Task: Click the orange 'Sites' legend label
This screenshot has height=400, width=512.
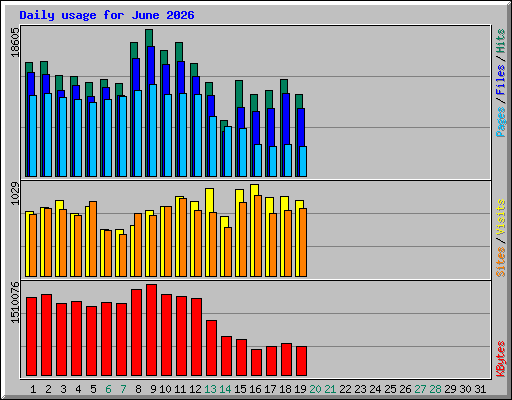Action: pos(501,262)
